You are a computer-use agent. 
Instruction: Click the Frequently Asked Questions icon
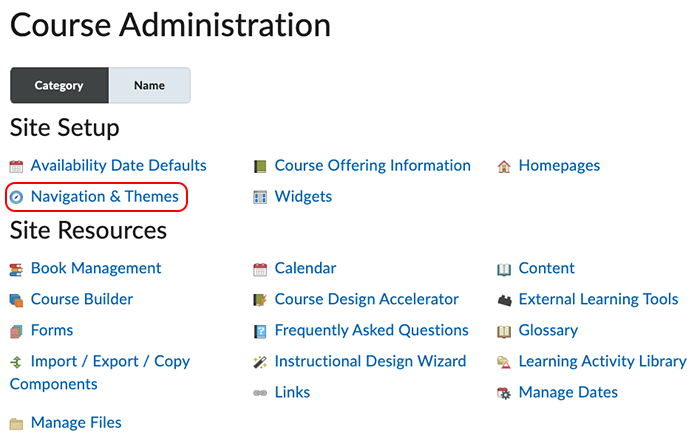click(x=260, y=331)
